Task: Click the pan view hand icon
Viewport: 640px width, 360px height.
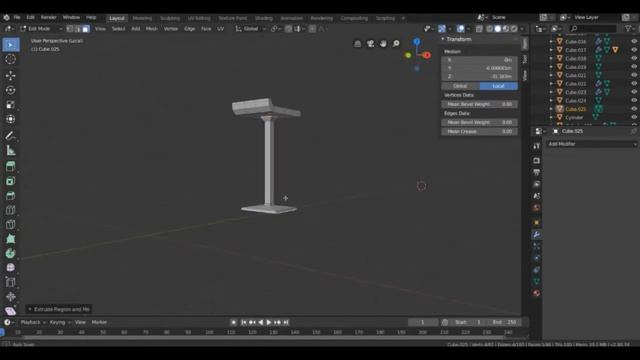Action: click(383, 44)
